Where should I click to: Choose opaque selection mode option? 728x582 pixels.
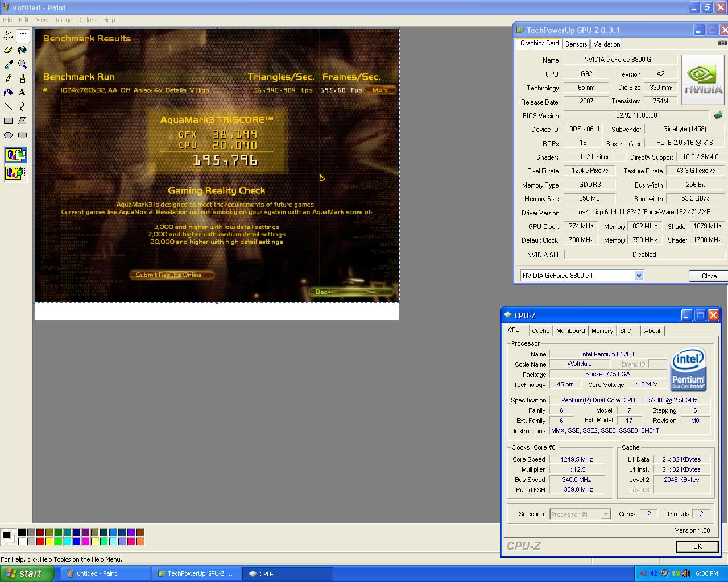pos(15,155)
